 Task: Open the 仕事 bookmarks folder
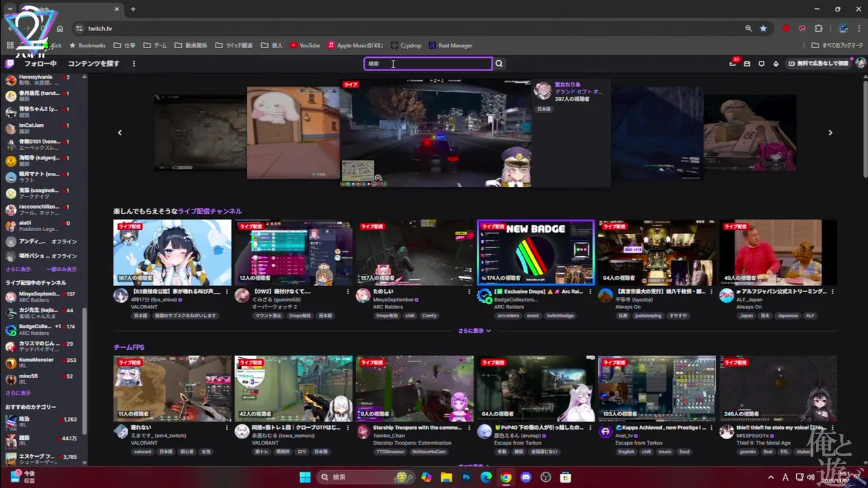pos(125,45)
